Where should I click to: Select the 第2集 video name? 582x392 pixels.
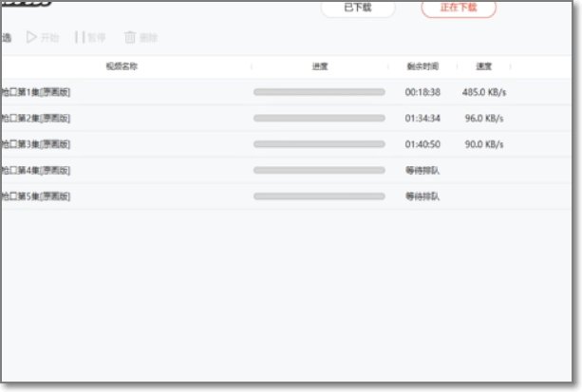coord(36,118)
